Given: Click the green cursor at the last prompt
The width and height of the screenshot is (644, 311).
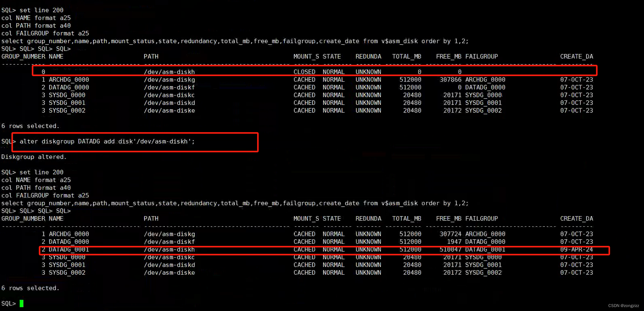Looking at the screenshot, I should pos(22,303).
